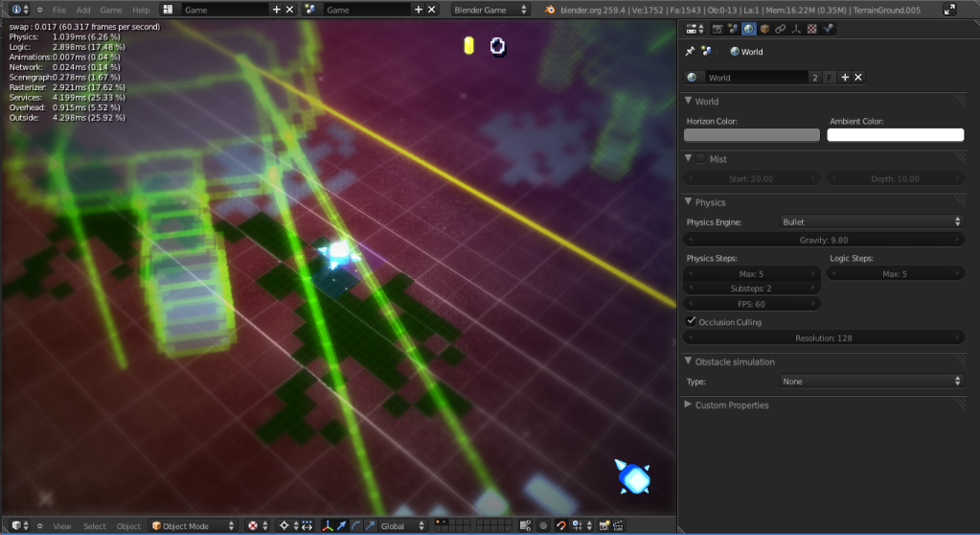
Task: Collapse the Mist panel
Action: pyautogui.click(x=688, y=158)
